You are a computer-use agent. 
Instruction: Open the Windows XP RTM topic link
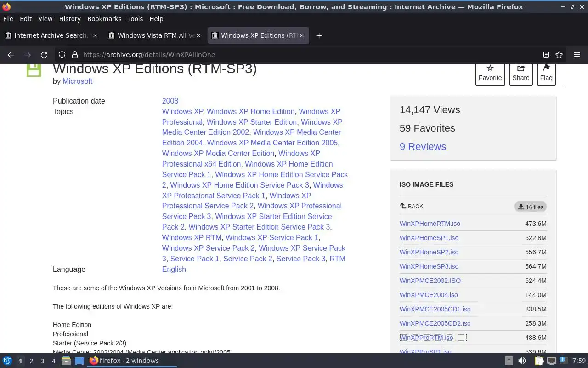(192, 237)
